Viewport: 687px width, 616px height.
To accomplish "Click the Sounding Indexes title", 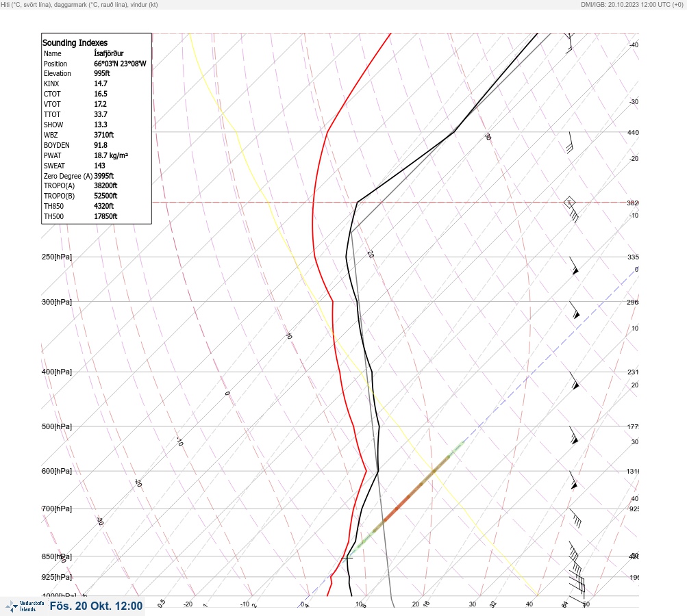I will click(75, 43).
